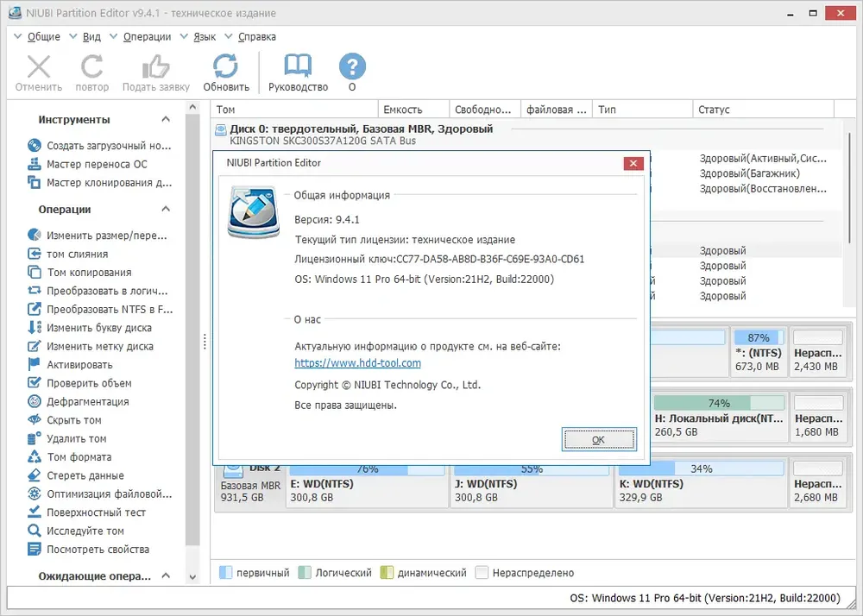Click the sidebar scroll-down arrow
Viewport: 863px width, 616px height.
[192, 577]
